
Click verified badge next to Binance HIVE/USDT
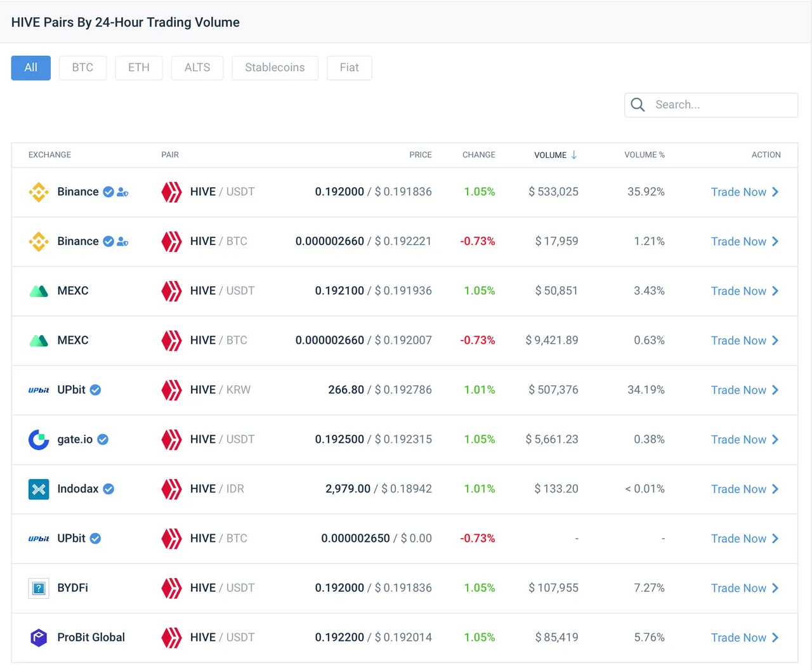pos(108,192)
